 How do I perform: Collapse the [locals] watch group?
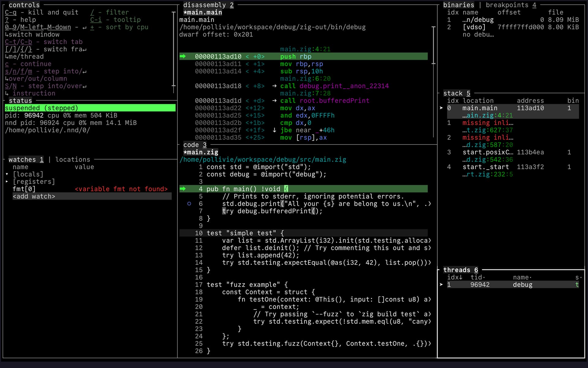click(7, 174)
